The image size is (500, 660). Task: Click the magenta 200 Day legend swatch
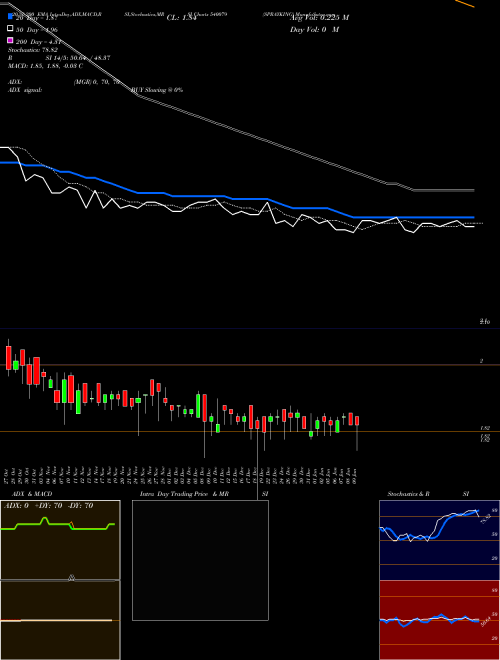(10, 40)
